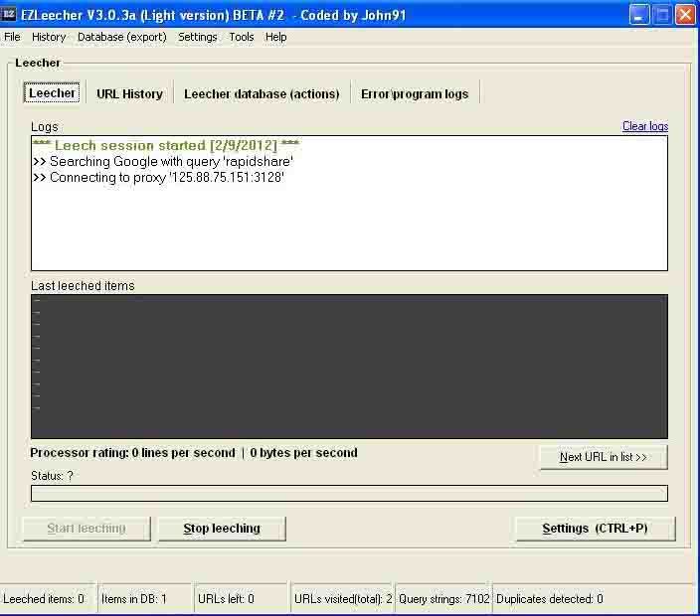
Task: Open the Error/program logs tab
Action: (415, 94)
